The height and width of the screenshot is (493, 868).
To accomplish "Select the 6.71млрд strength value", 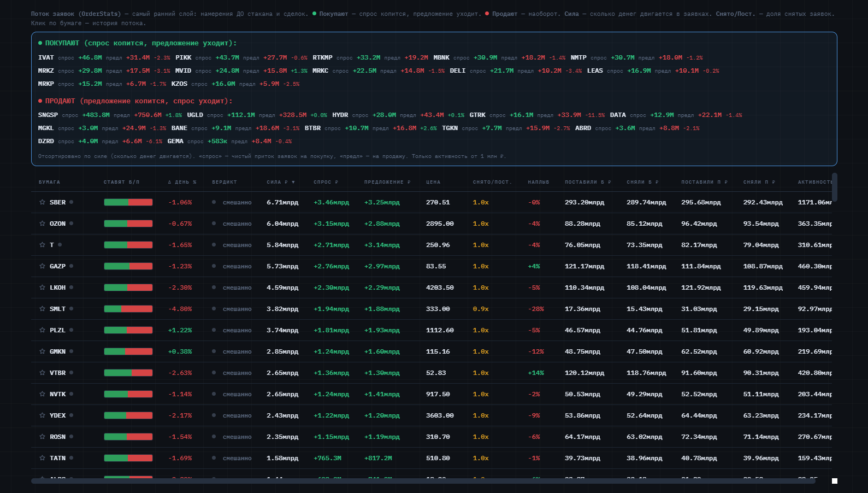I will click(282, 202).
